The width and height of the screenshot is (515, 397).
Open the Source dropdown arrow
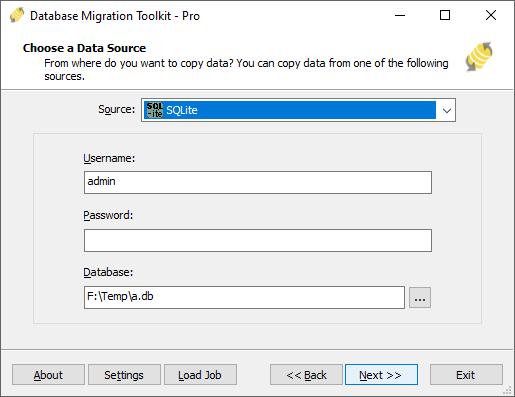click(x=447, y=110)
